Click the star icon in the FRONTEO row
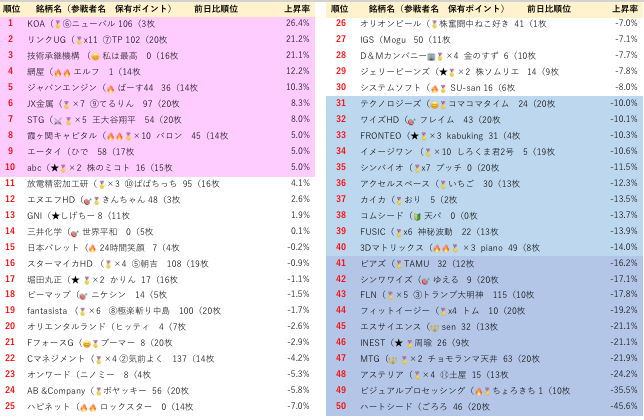This screenshot has width=644, height=420. coord(413,135)
